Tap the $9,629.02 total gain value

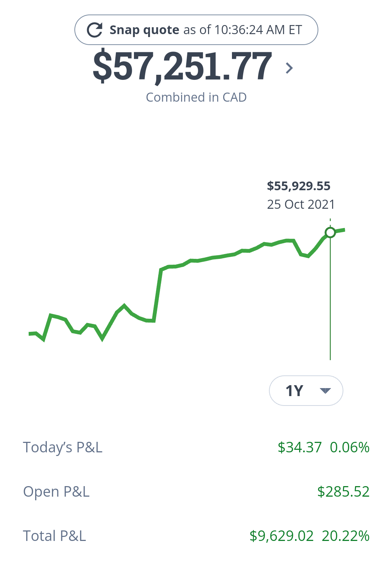click(x=281, y=536)
